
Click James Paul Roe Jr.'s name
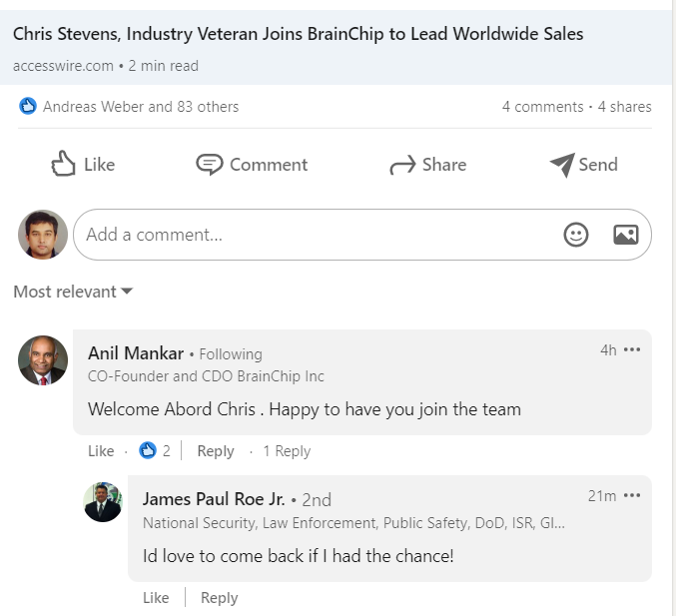click(213, 499)
